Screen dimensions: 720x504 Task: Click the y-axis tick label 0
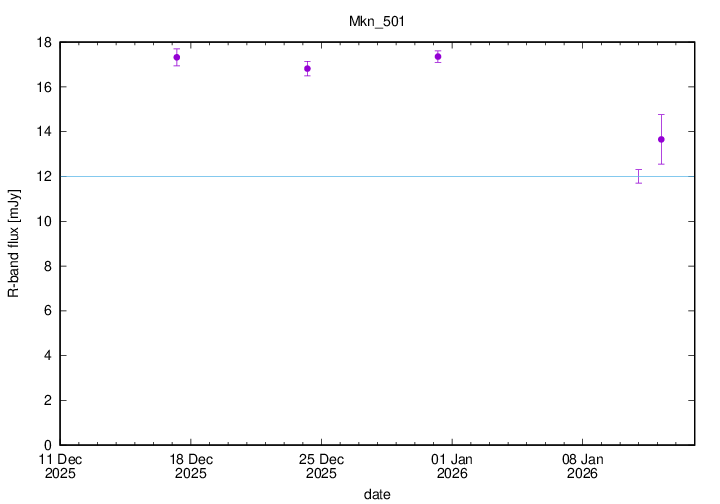tap(49, 445)
